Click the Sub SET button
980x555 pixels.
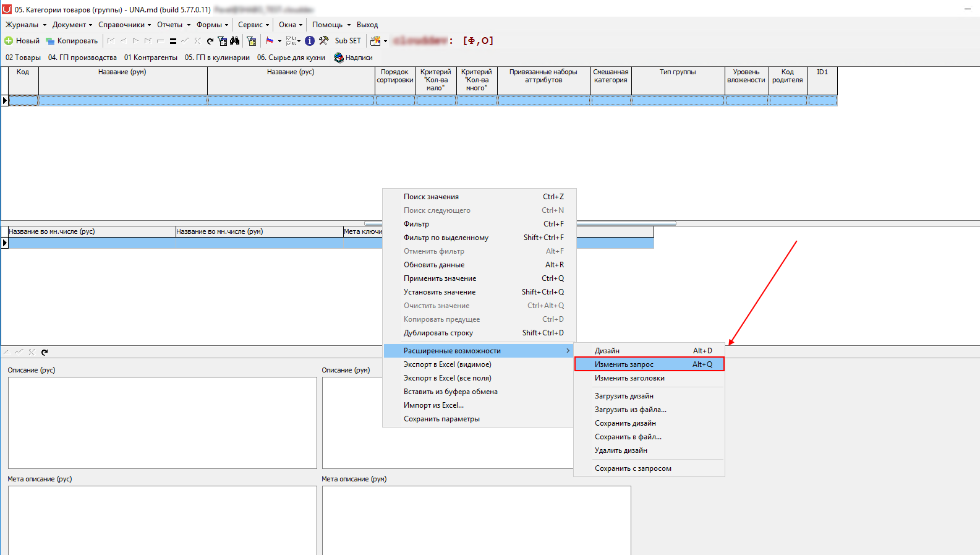pos(348,41)
